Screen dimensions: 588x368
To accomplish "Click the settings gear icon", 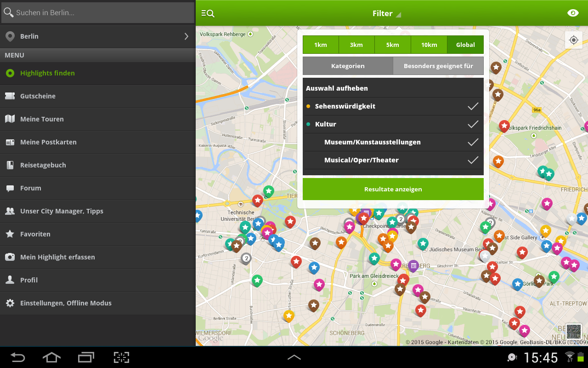I will pos(10,303).
